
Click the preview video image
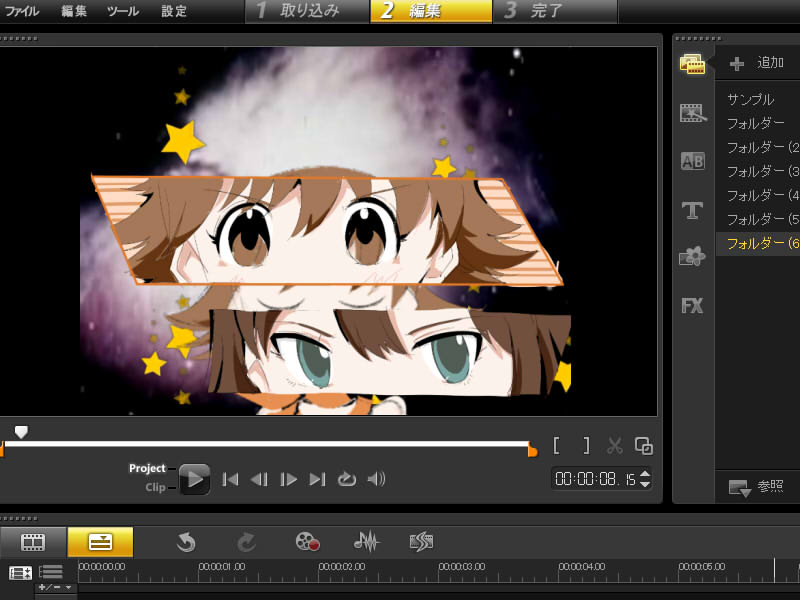[329, 231]
